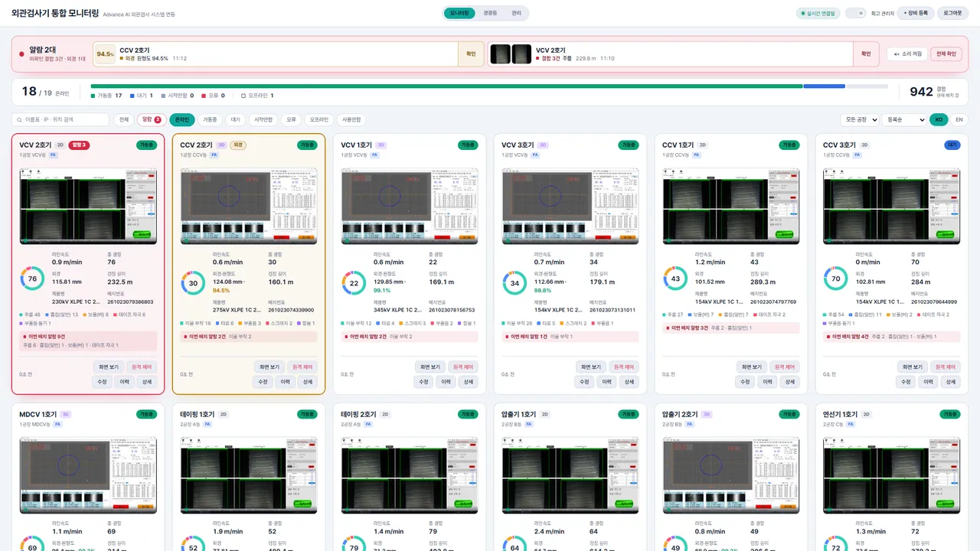Click 이력 on VCV 3호기 card
This screenshot has height=551, width=980.
[x=606, y=381]
